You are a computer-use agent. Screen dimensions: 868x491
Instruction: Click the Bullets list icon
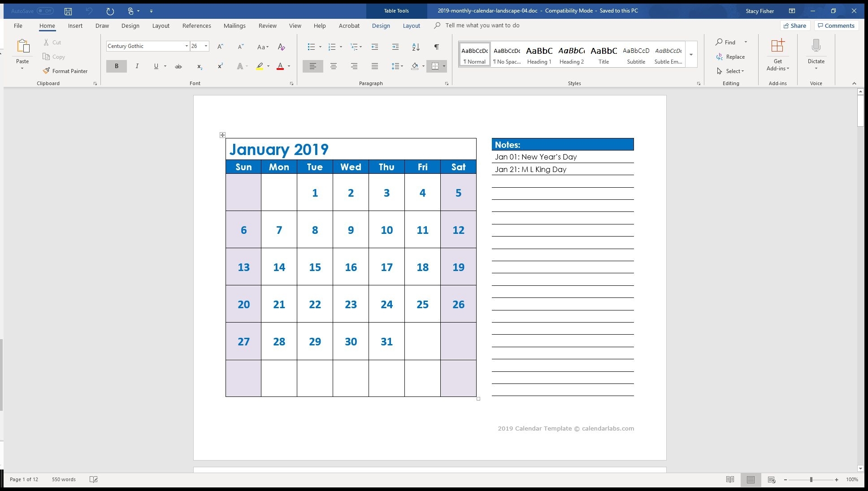311,47
